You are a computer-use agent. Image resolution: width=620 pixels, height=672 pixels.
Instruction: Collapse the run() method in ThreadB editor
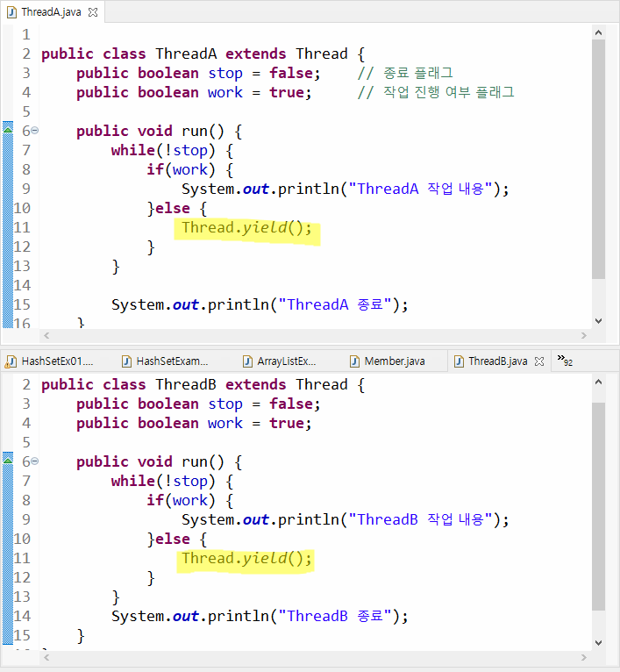pyautogui.click(x=35, y=461)
